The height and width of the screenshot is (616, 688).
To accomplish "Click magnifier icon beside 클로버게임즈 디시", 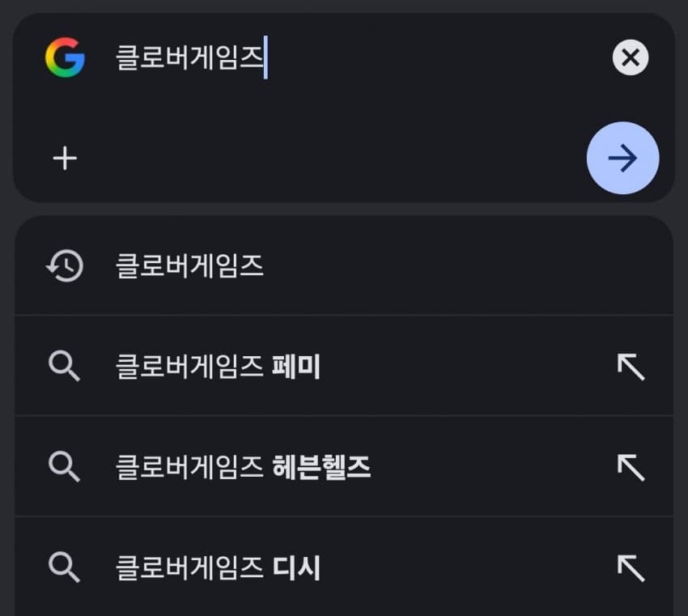I will point(65,567).
